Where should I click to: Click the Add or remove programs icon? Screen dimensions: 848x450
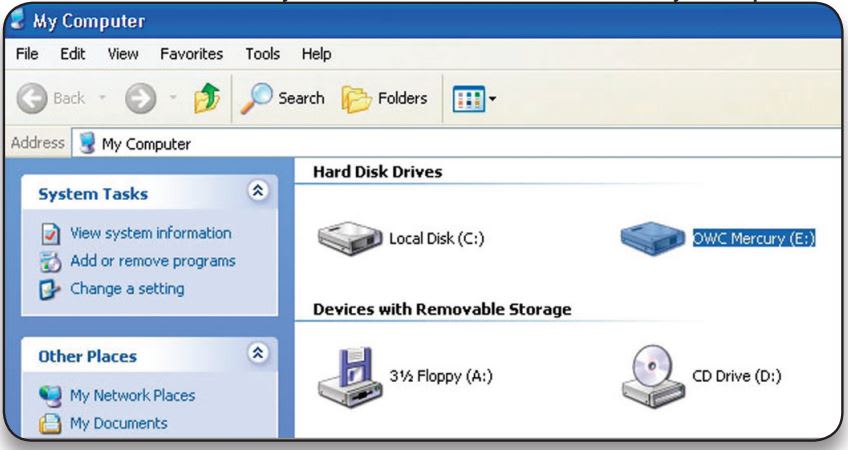tap(51, 261)
